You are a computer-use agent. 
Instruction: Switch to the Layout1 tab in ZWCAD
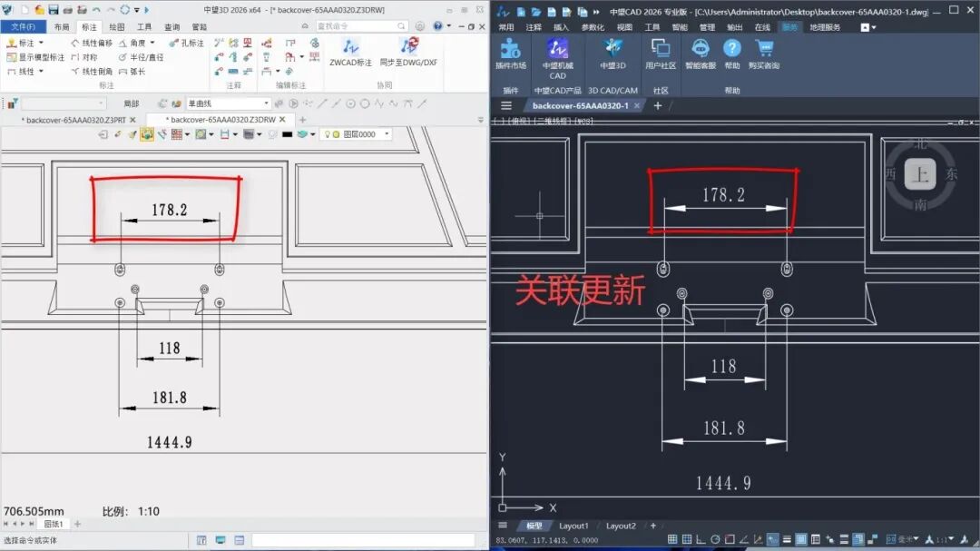[574, 525]
